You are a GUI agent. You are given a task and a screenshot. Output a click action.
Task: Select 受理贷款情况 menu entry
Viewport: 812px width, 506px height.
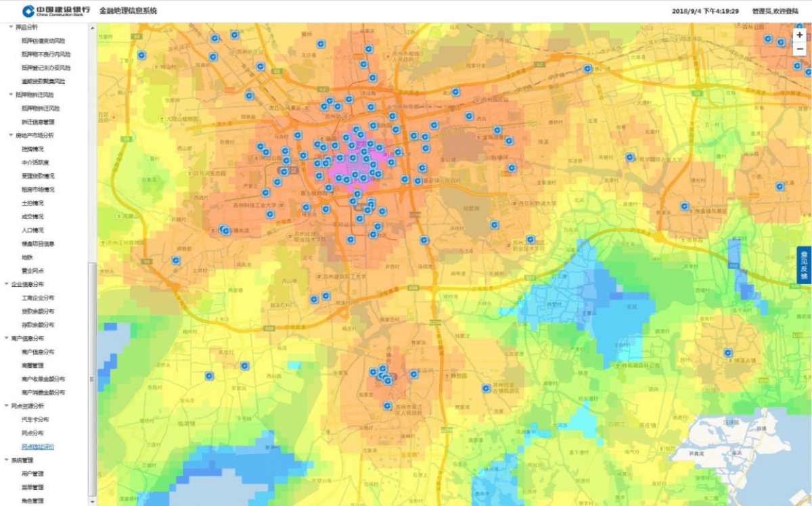[x=38, y=176]
